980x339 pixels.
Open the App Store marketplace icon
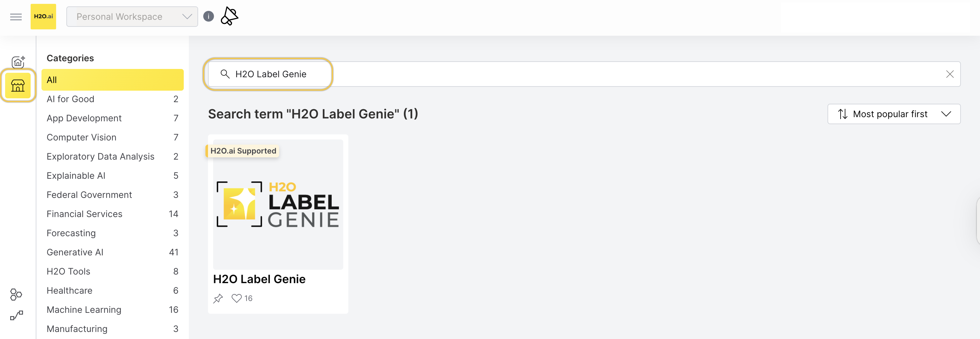(x=18, y=86)
